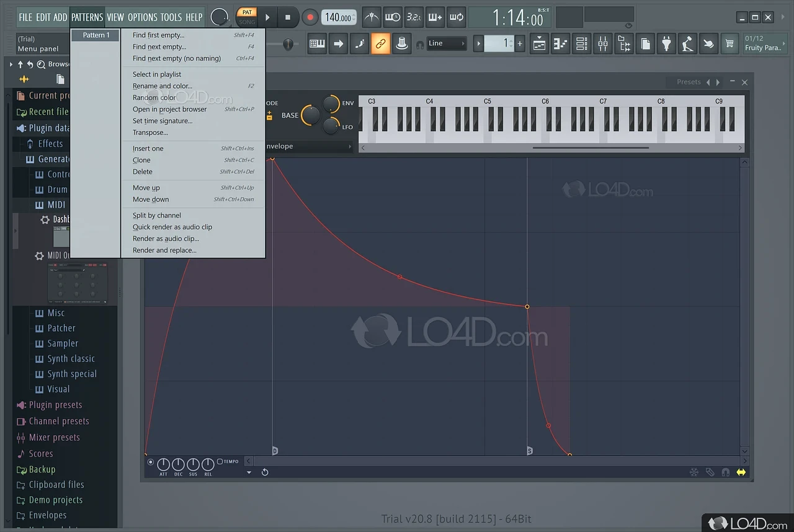
Task: Click the one-click audio recording bird icon
Action: coord(708,43)
